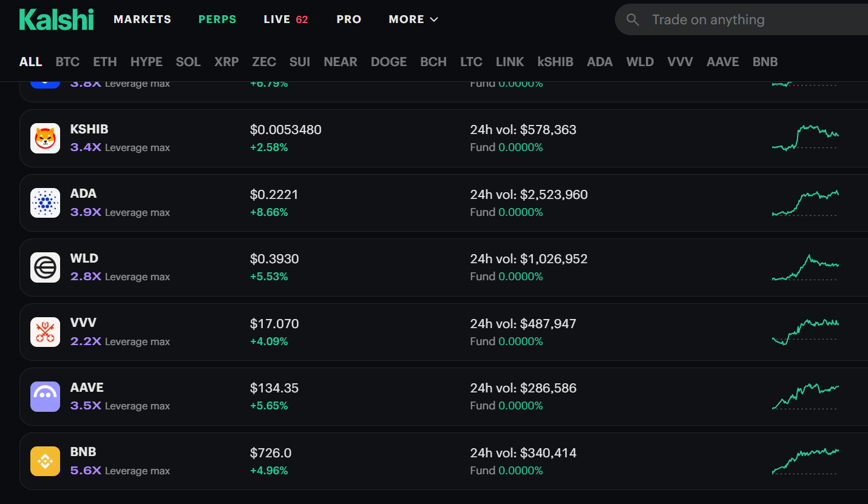Select the ZEC filter tab
Screen dimensions: 868x504
click(x=264, y=62)
